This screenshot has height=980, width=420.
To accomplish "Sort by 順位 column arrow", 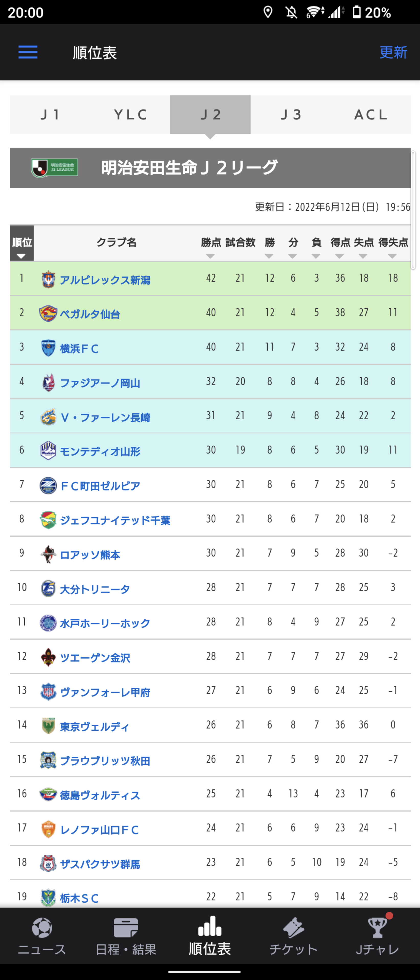I will [21, 256].
